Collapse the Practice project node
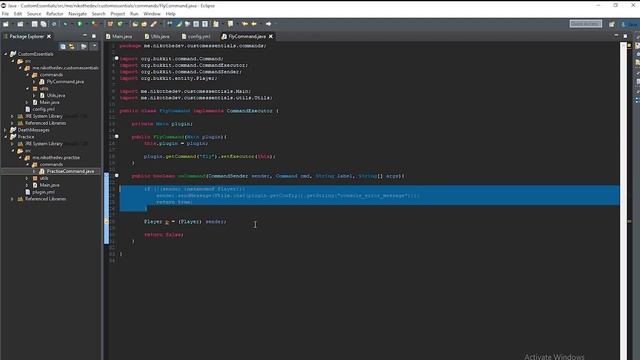Viewport: 640px width, 360px height. pyautogui.click(x=6, y=137)
